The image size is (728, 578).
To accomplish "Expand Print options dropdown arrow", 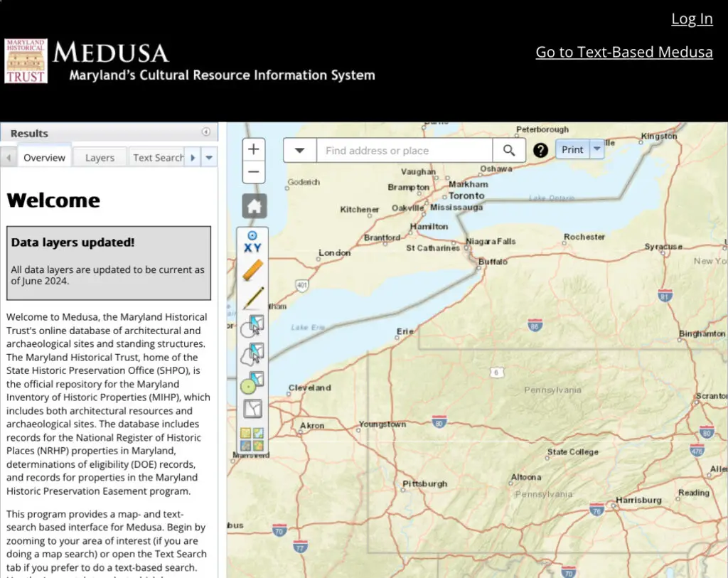I will tap(597, 149).
